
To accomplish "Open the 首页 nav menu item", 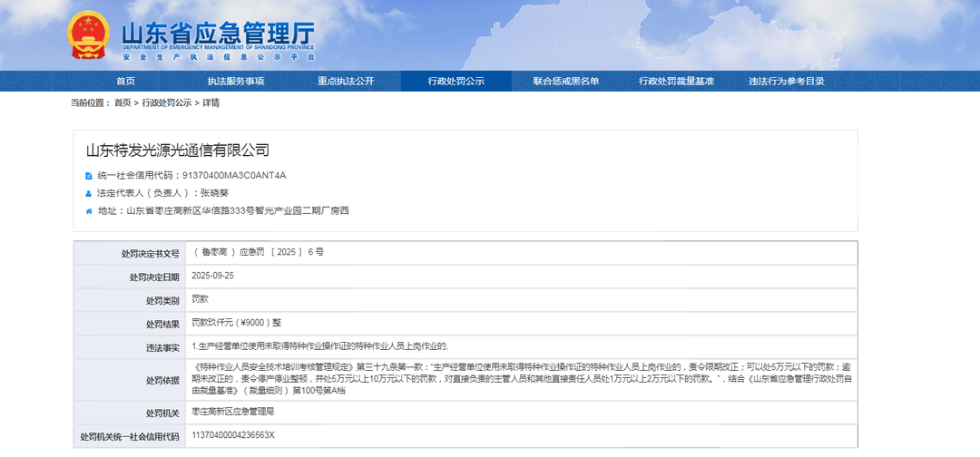I will [125, 82].
